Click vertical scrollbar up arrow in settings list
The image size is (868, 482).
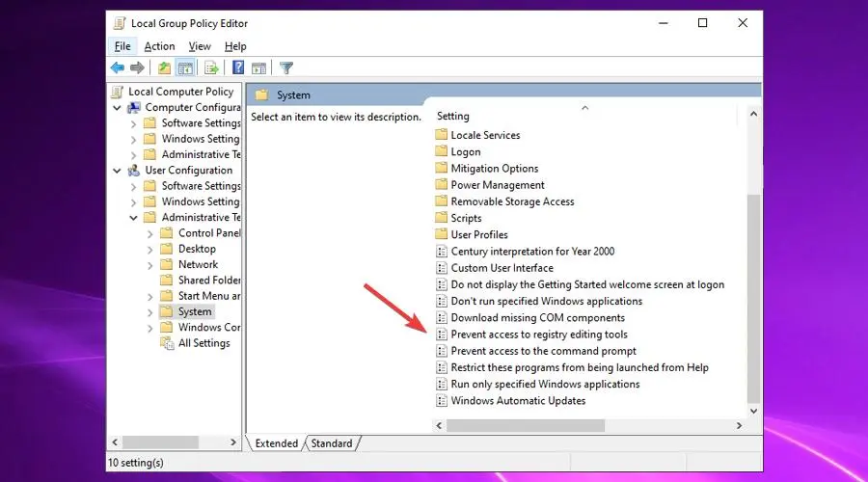coord(753,114)
